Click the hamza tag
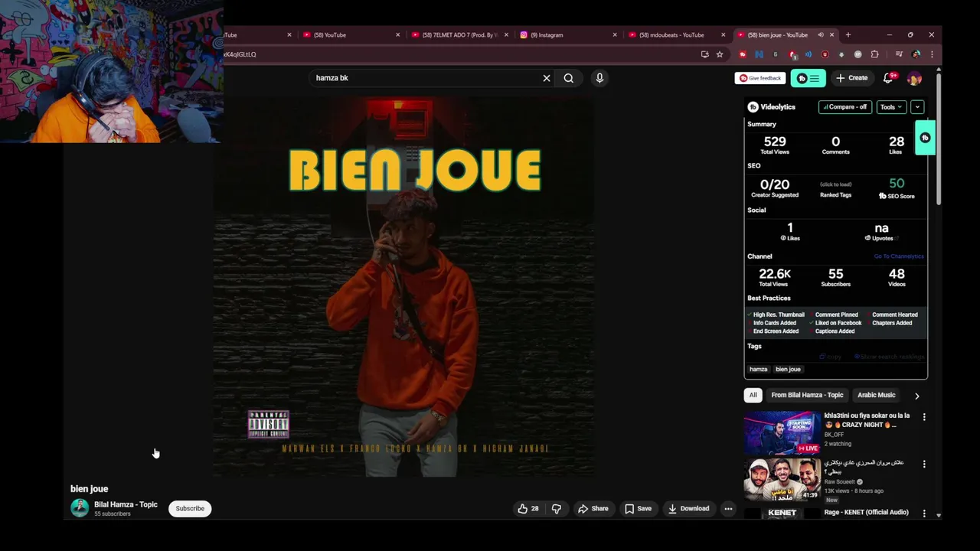 758,369
